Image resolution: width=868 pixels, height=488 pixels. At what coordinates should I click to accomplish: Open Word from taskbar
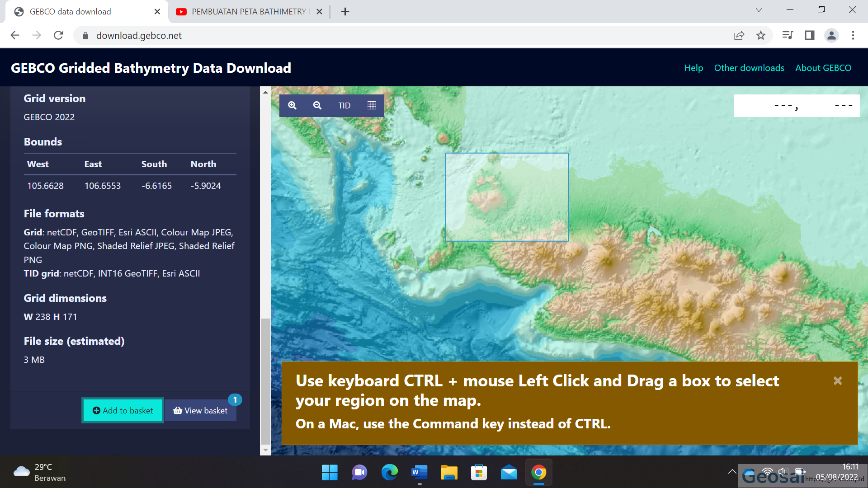pyautogui.click(x=419, y=473)
